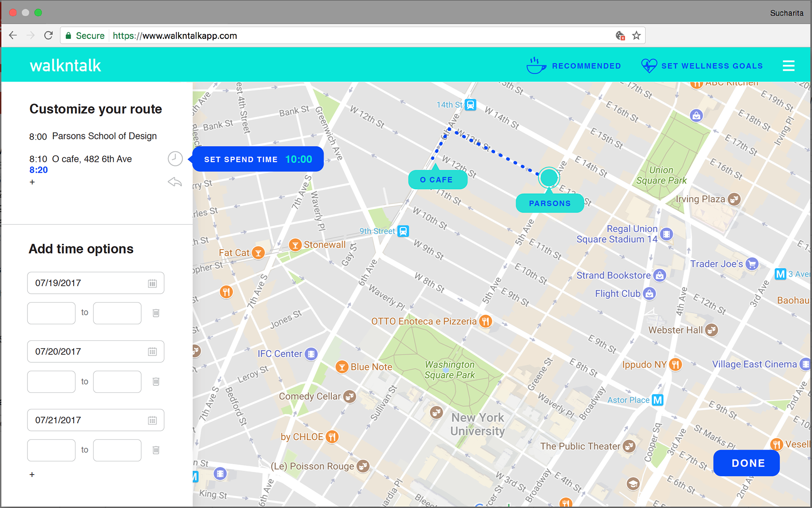Image resolution: width=812 pixels, height=508 pixels.
Task: Click the Flight Club shopping pin
Action: tap(650, 293)
